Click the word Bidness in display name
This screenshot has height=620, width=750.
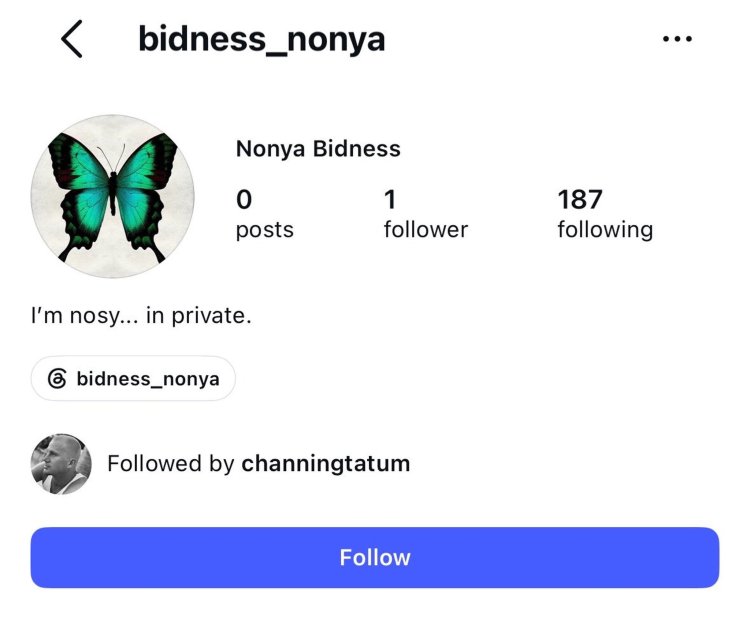(x=356, y=148)
